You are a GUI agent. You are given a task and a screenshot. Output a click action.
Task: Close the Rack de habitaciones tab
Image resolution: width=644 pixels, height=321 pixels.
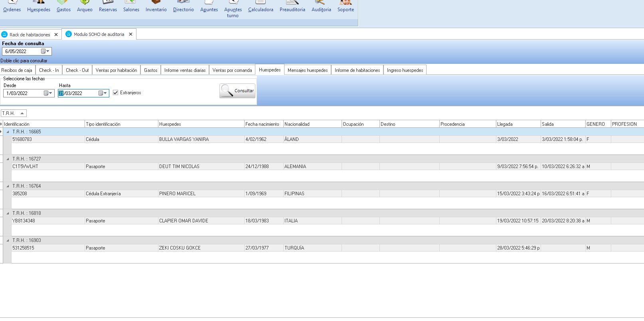56,35
